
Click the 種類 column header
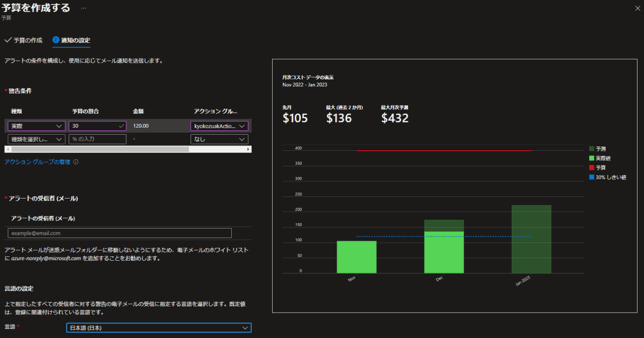click(17, 111)
